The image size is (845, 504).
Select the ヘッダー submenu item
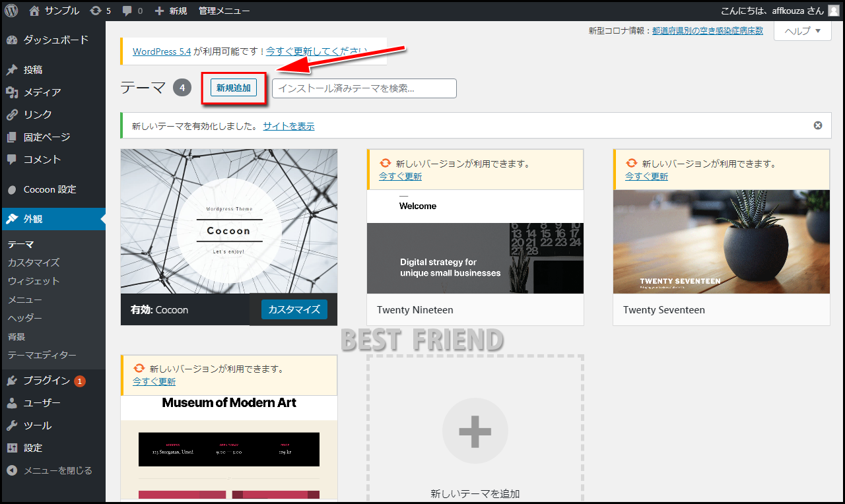pyautogui.click(x=24, y=318)
